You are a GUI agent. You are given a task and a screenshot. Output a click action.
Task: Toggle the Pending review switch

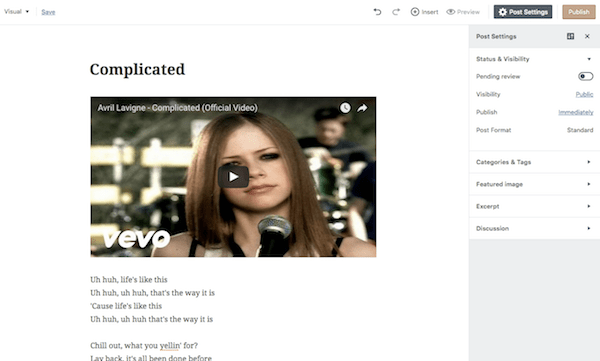(585, 77)
